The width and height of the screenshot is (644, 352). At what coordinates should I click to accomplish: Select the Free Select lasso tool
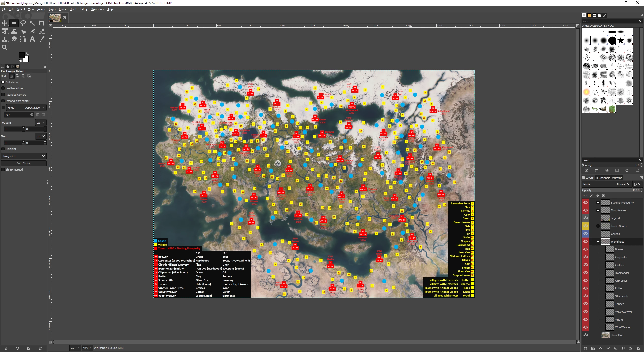pos(23,23)
